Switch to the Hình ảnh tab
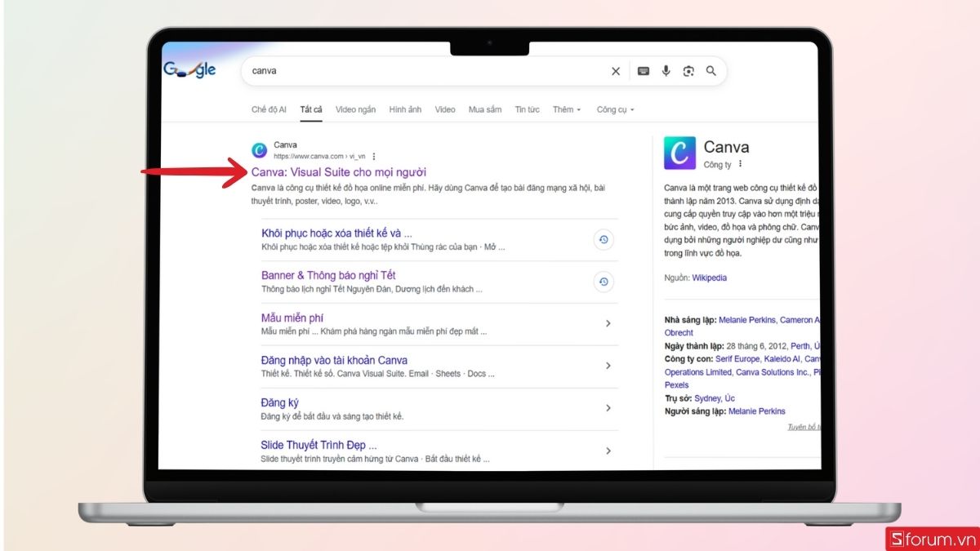 406,109
